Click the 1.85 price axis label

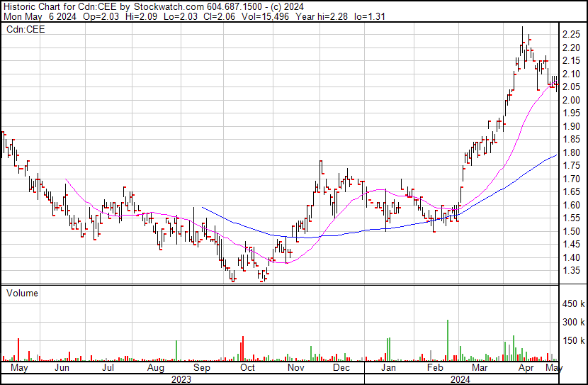(x=571, y=139)
